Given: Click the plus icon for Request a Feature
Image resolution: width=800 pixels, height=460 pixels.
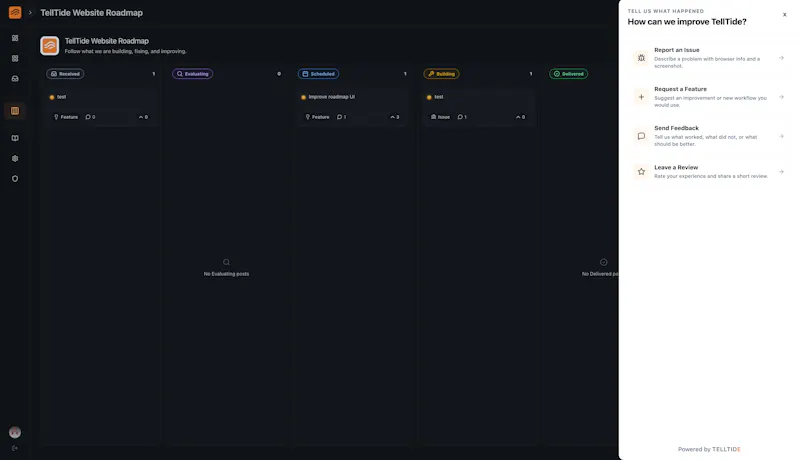Looking at the screenshot, I should [x=641, y=97].
